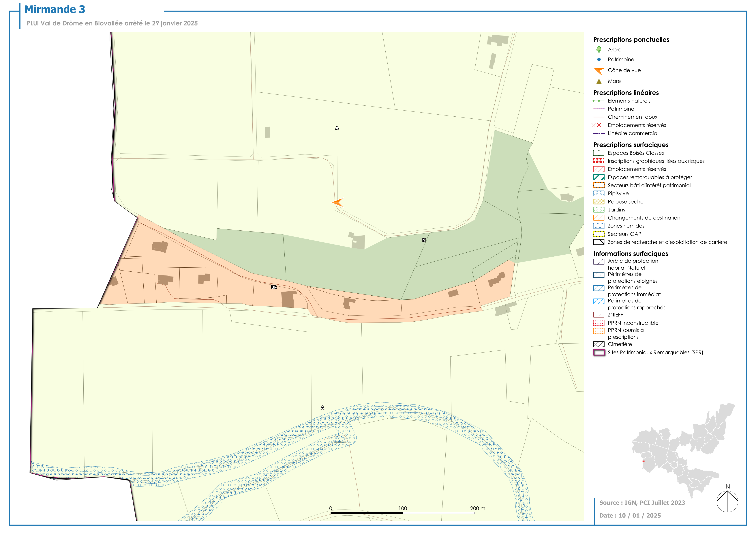Viewport: 756px width, 535px height.
Task: Click the Linéaire commercial dashed line symbol
Action: tap(599, 133)
